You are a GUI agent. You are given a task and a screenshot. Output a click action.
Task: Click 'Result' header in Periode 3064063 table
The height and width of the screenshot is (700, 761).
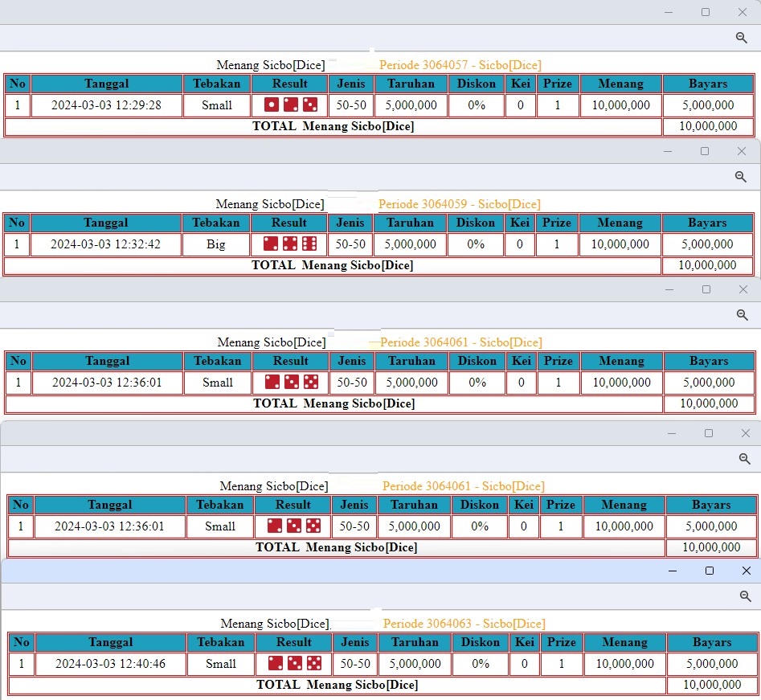point(293,642)
